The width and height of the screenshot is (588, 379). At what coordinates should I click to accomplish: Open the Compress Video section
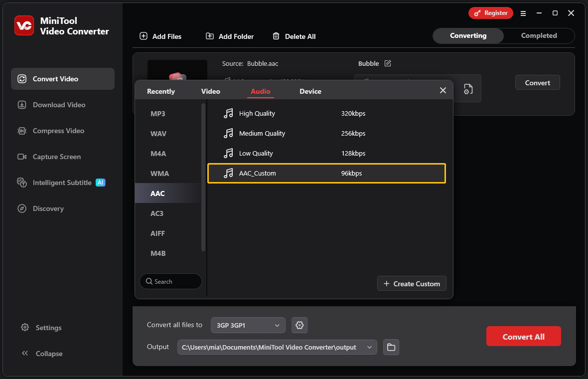[63, 131]
